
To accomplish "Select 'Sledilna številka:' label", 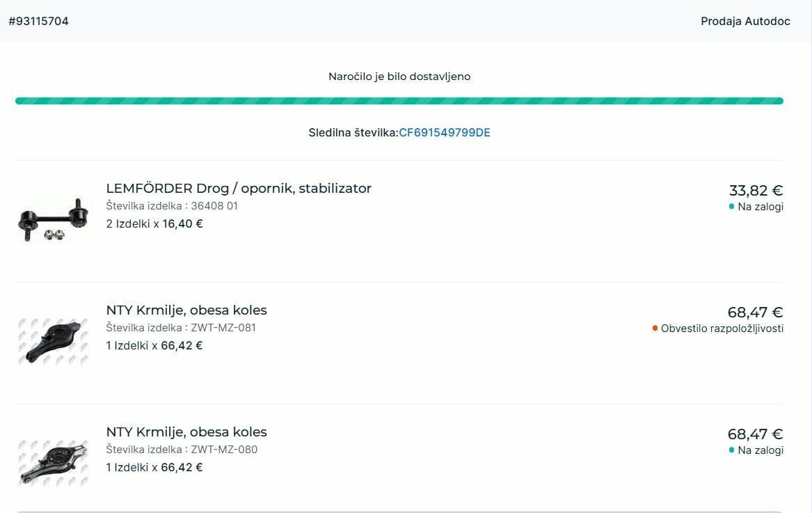I will pyautogui.click(x=353, y=133).
